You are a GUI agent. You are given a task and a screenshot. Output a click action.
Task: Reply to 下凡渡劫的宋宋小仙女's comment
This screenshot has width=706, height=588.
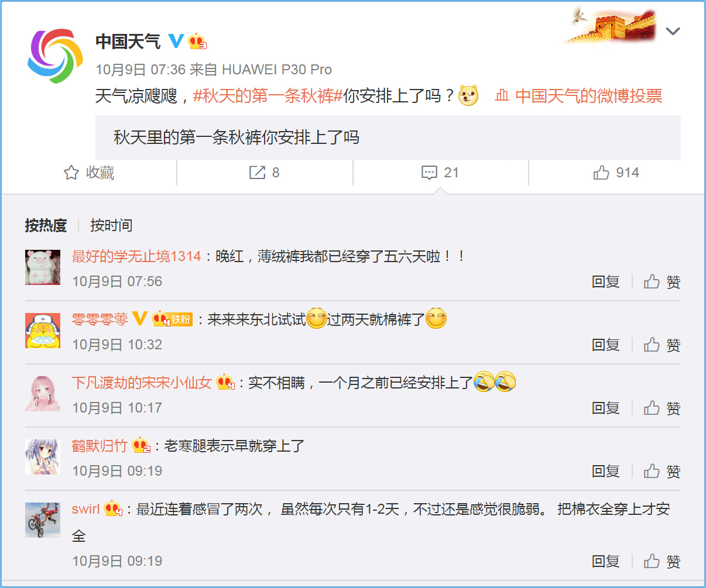pos(605,408)
